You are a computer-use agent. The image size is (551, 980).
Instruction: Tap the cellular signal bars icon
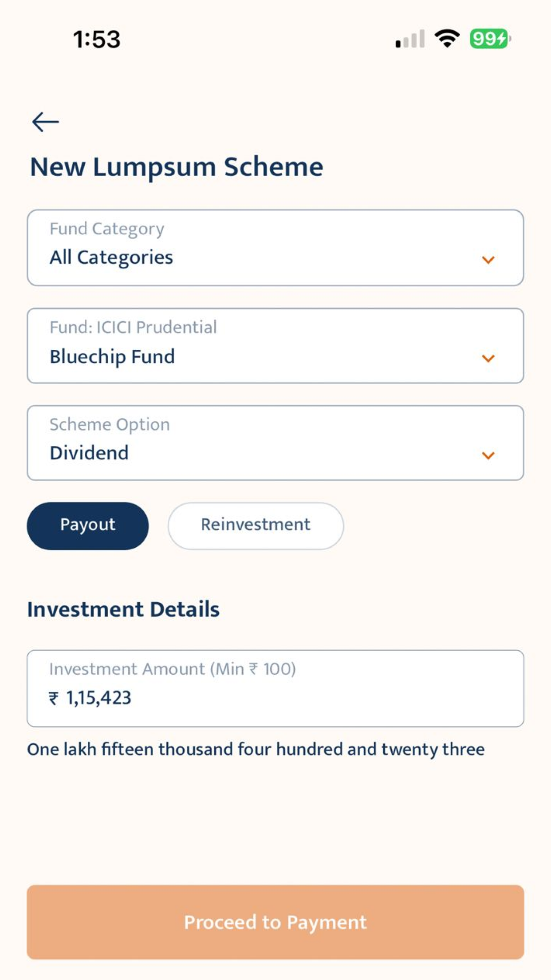(x=410, y=39)
